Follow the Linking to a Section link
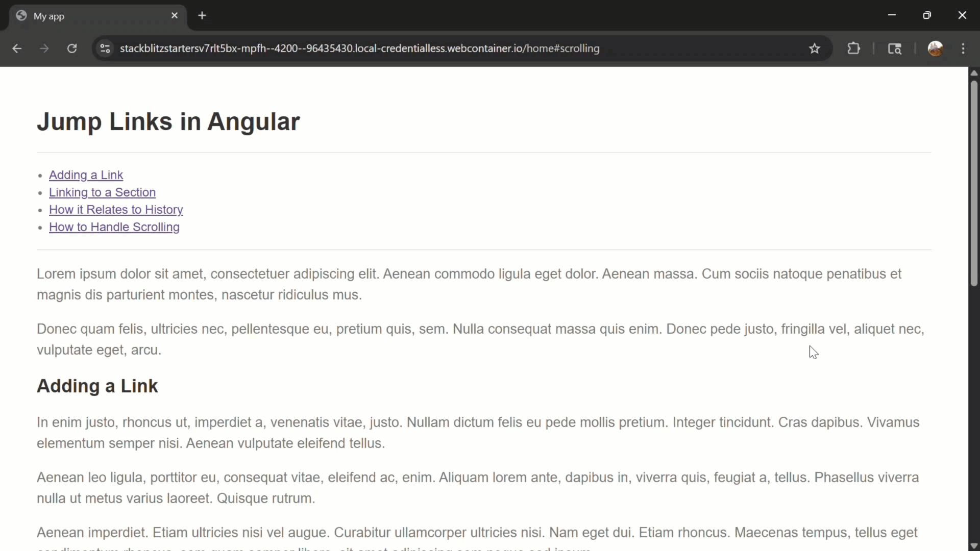 coord(102,192)
